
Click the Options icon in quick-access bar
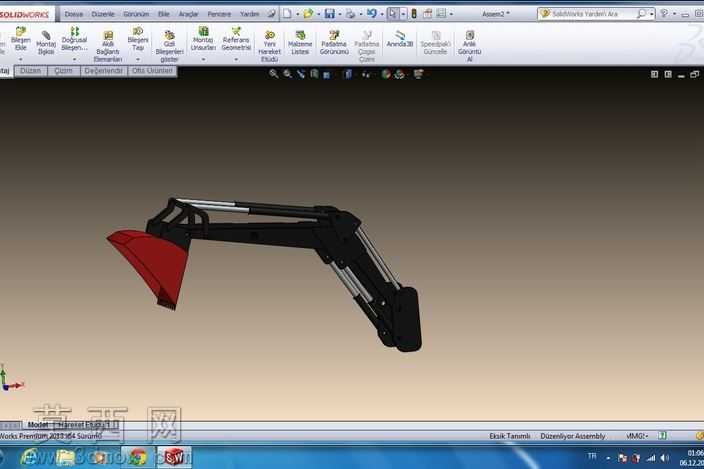pyautogui.click(x=441, y=14)
